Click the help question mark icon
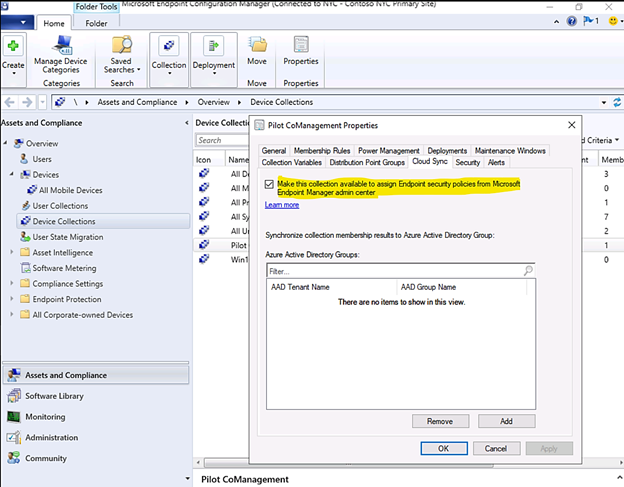The height and width of the screenshot is (487, 624). pyautogui.click(x=571, y=21)
